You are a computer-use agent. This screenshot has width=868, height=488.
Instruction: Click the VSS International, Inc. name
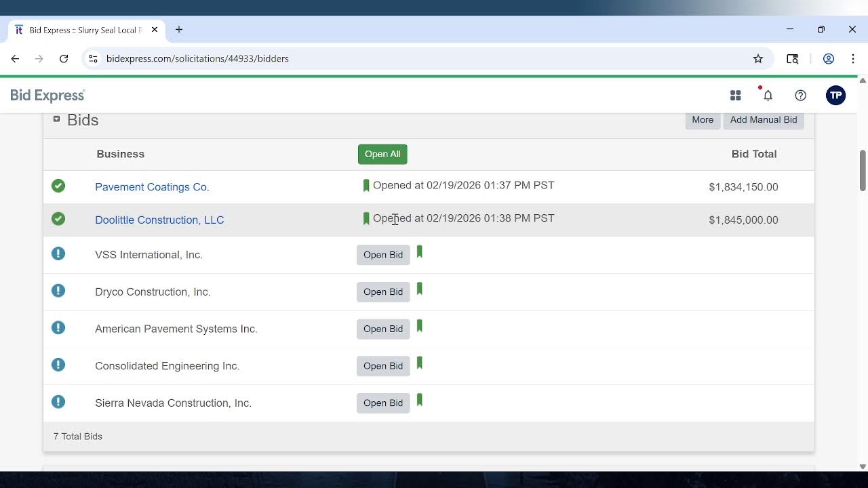149,255
